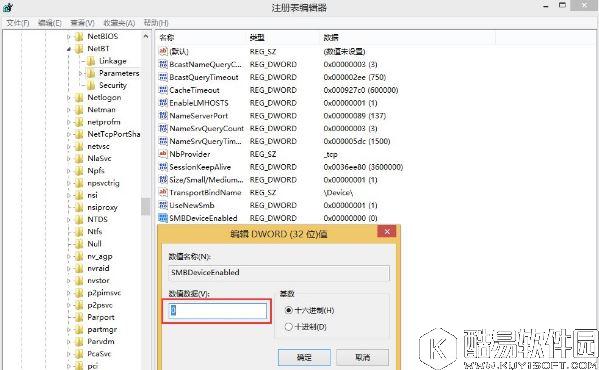
Task: Expand the Netlogon tree node arrow
Action: [x=69, y=98]
